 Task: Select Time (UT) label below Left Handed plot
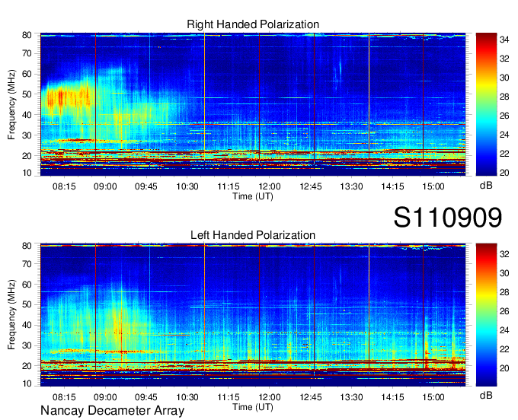click(253, 407)
